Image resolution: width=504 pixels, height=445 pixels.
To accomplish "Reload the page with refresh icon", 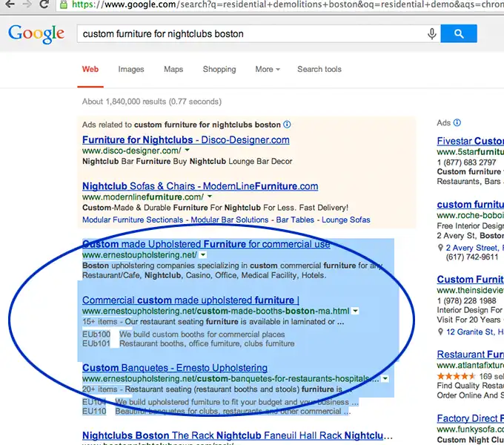I will 44,4.
